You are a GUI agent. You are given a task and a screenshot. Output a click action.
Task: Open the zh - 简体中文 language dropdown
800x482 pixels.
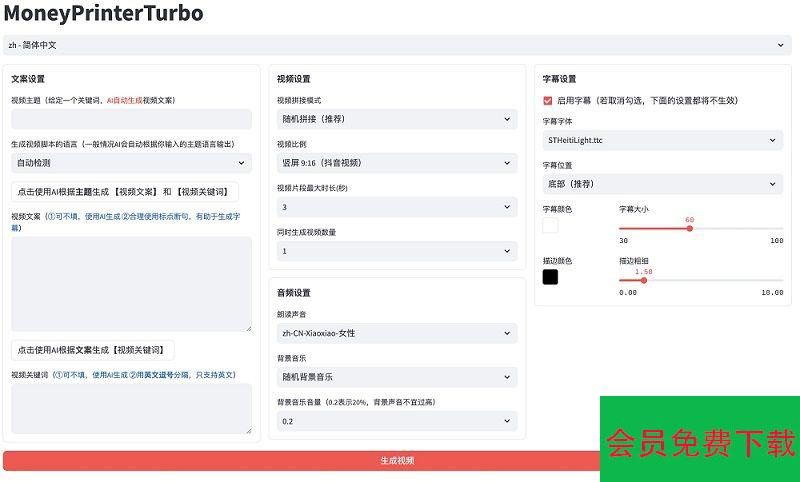tap(397, 45)
